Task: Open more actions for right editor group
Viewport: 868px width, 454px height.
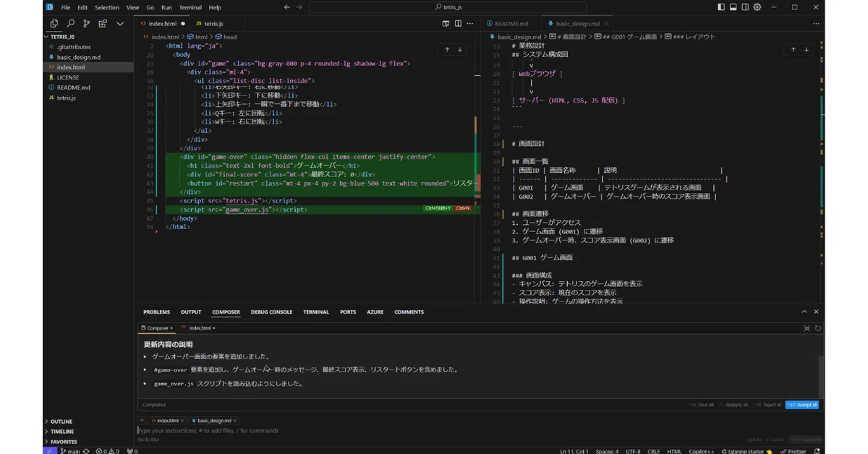Action: tap(816, 24)
